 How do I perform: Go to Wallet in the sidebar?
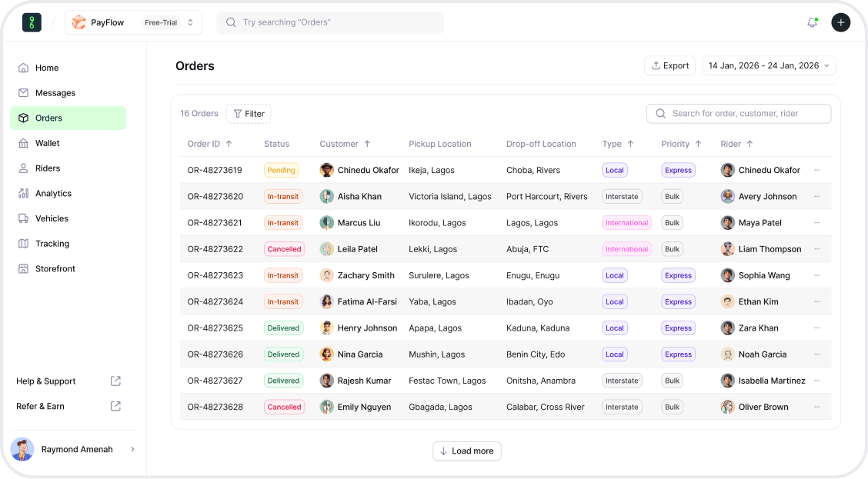[x=47, y=143]
